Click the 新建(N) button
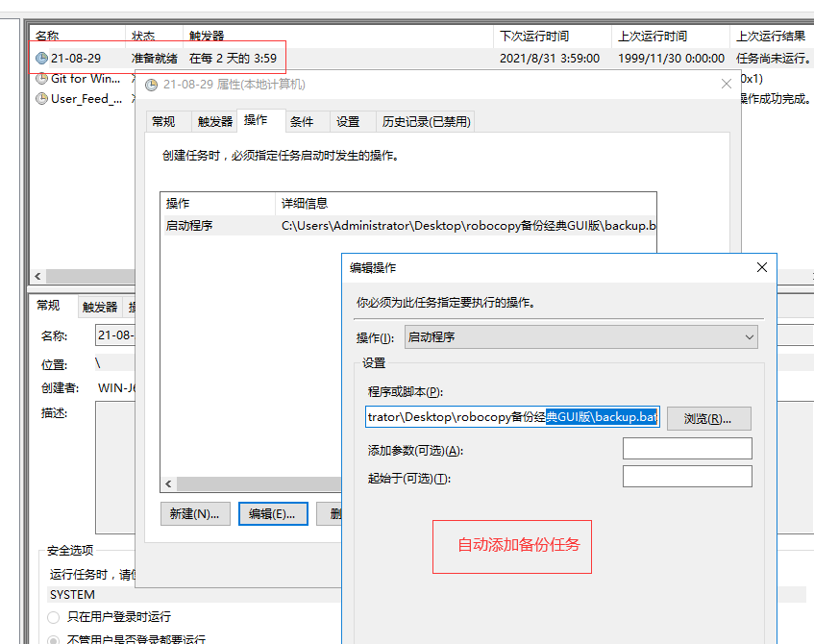 click(192, 513)
